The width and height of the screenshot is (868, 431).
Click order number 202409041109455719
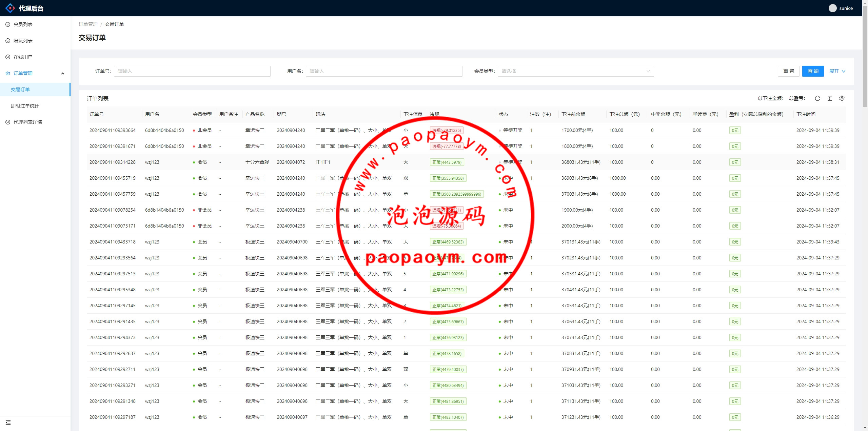tap(113, 178)
